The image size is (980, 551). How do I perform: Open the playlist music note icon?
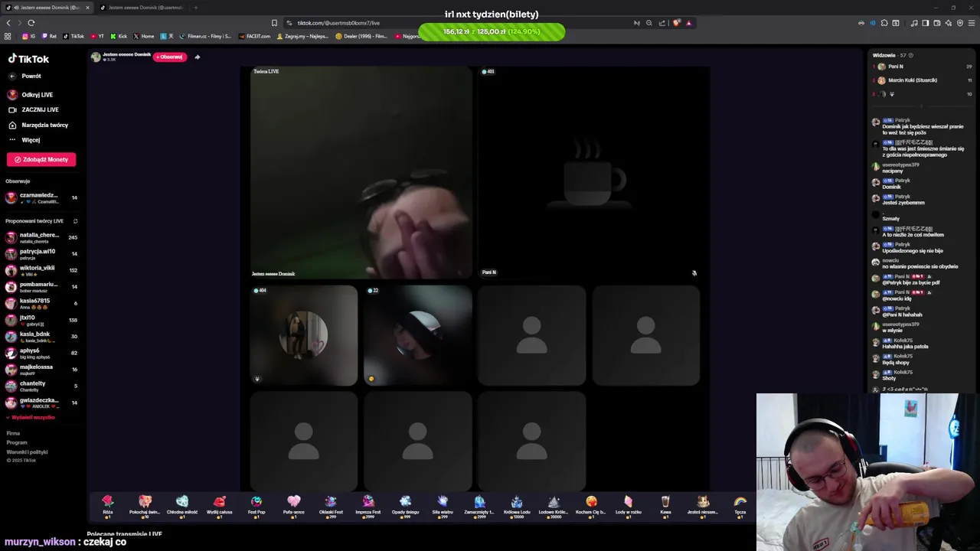point(914,23)
